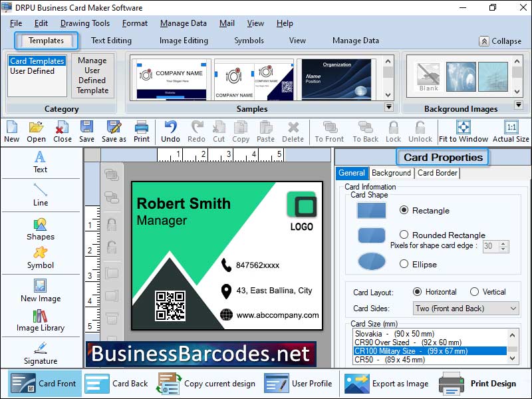Select the Signature tool
This screenshot has width=532, height=399.
tap(40, 354)
